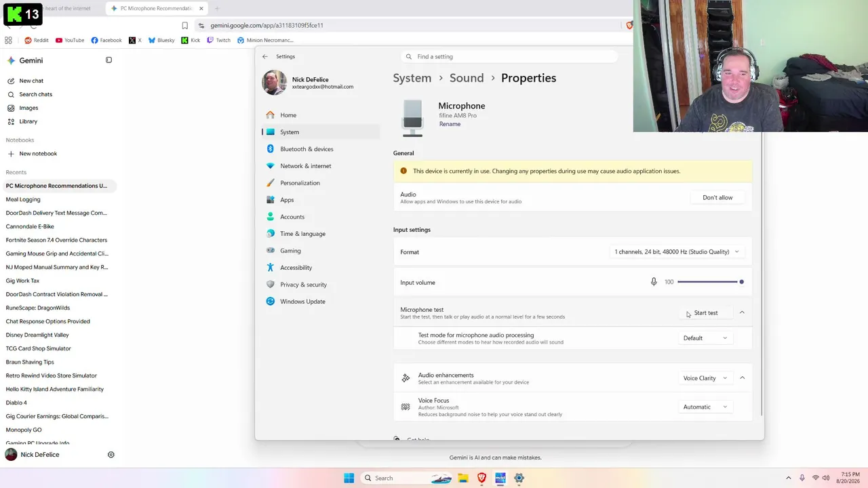Bookmark this page icon in address bar
Image resolution: width=868 pixels, height=488 pixels.
point(184,26)
